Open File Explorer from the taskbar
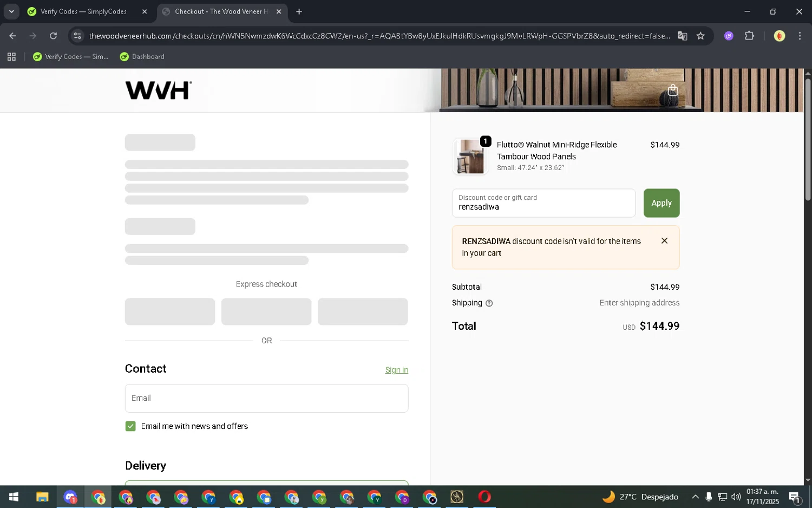Screen dimensions: 812x508 (x=42, y=497)
